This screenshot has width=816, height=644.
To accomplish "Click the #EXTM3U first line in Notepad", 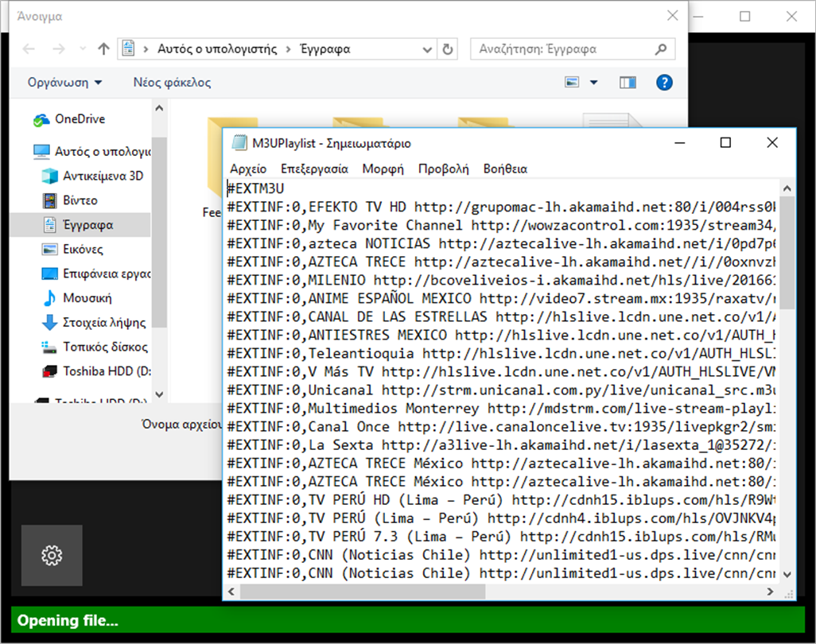I will tap(255, 188).
